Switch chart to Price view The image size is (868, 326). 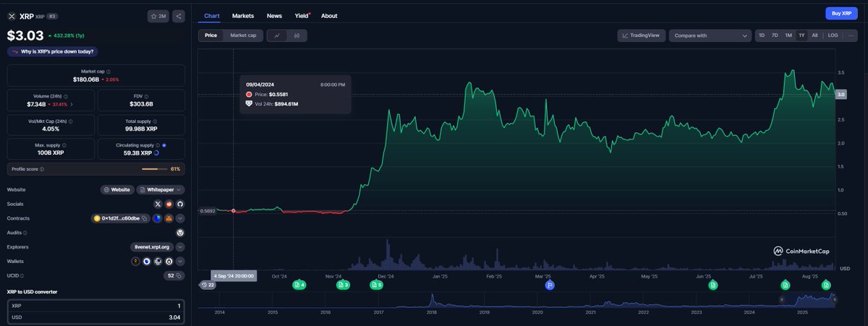(210, 35)
